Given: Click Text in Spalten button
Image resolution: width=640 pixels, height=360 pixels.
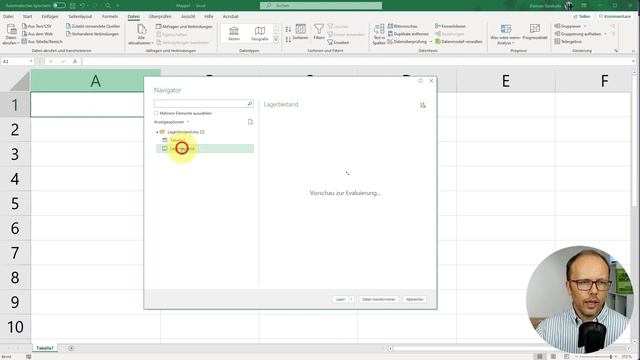Looking at the screenshot, I should coord(379,34).
